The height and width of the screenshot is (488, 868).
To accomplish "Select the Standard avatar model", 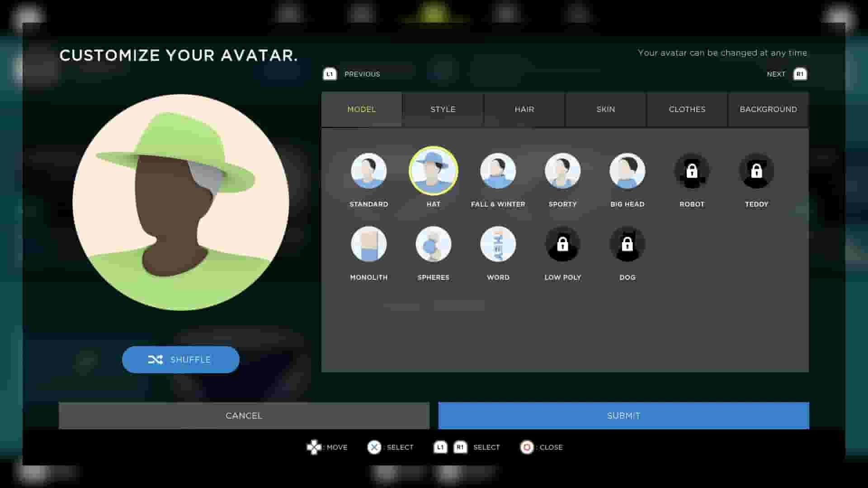I will [369, 171].
